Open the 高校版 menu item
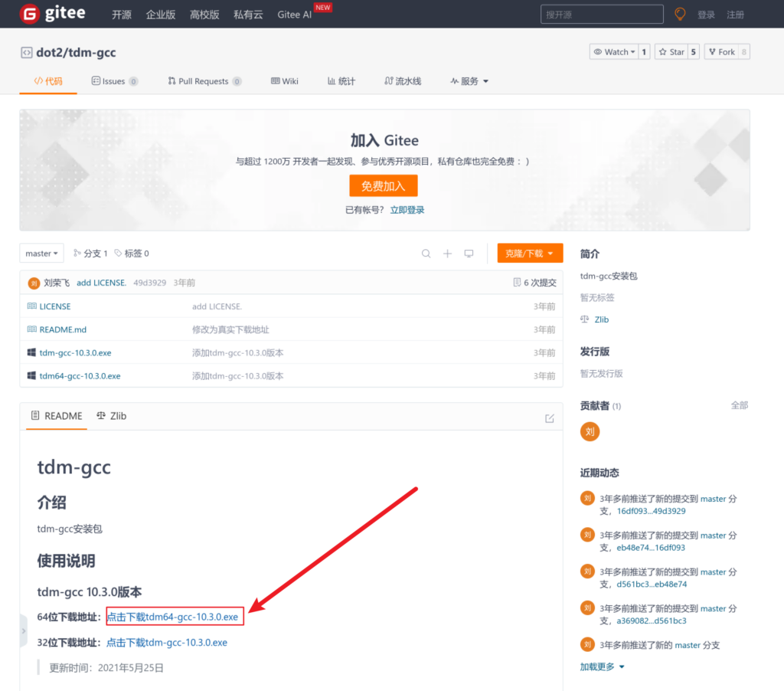Screen dimensions: 784x691 click(x=204, y=15)
